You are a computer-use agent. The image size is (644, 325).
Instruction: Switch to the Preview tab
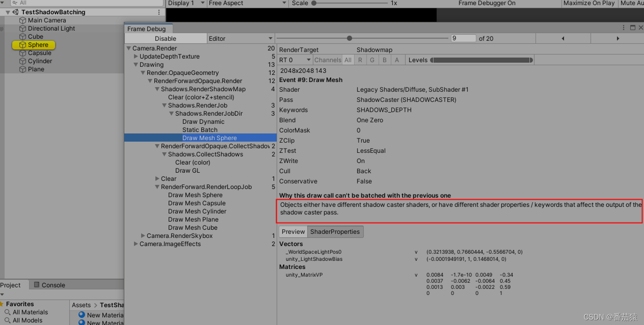293,232
